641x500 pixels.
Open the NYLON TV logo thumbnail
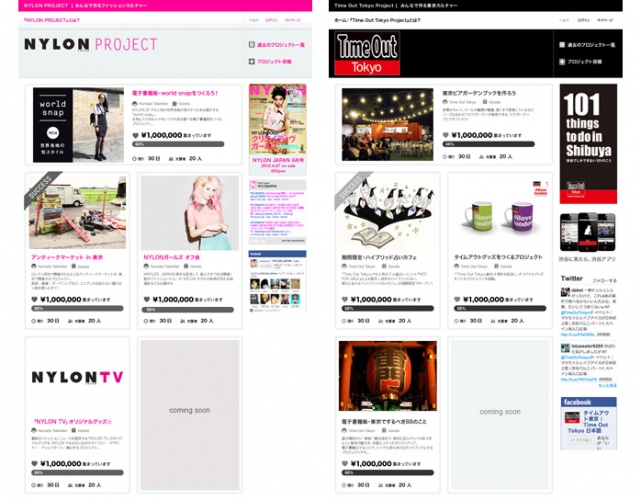pos(77,377)
